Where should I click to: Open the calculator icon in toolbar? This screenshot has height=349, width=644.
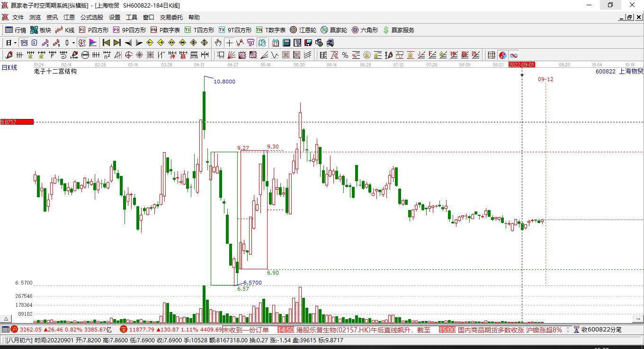tap(286, 43)
